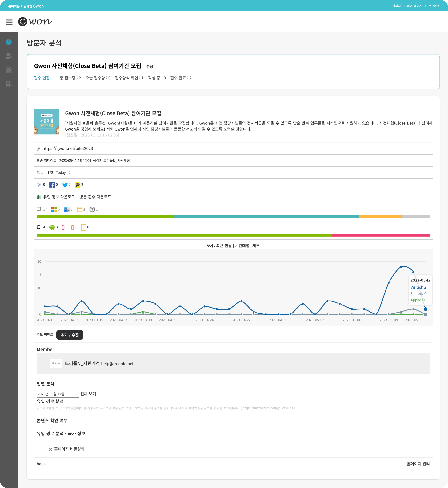Open the form document sidebar icon
This screenshot has height=488, width=448.
pos(9,84)
